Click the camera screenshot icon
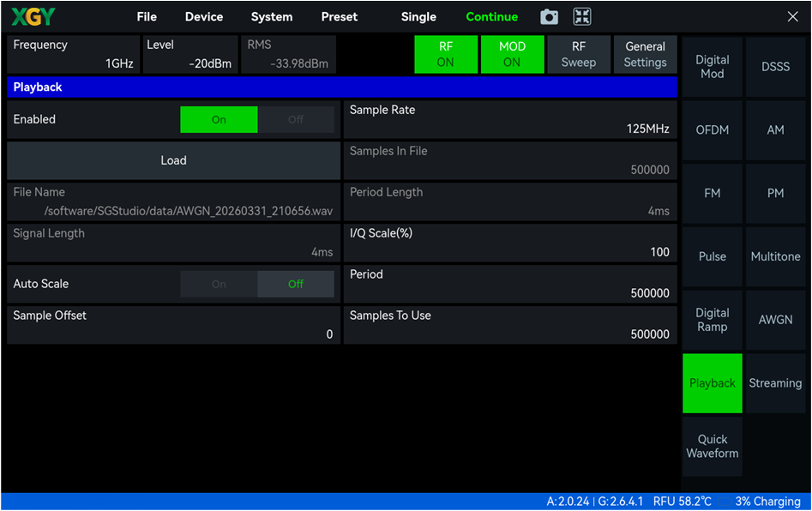 pyautogui.click(x=549, y=17)
